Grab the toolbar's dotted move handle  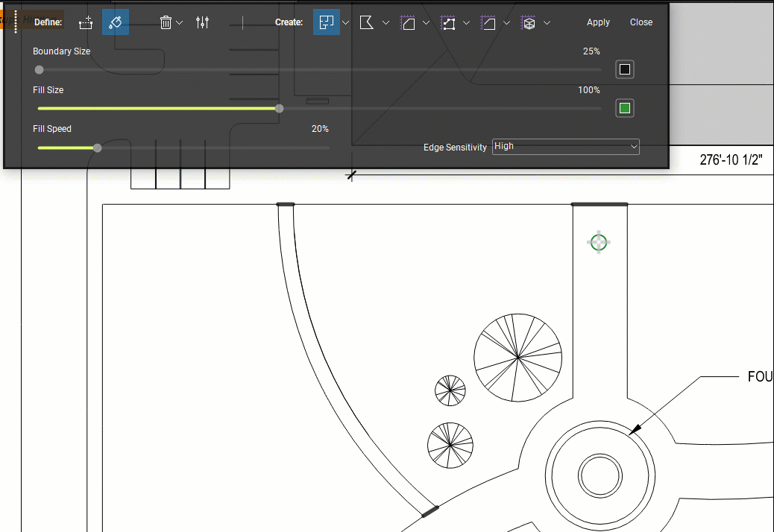(16, 22)
